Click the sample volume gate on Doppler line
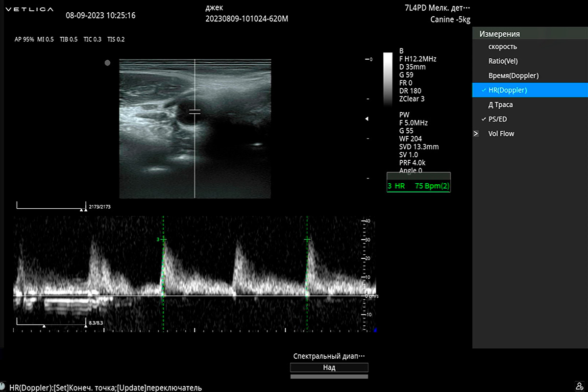 point(195,112)
